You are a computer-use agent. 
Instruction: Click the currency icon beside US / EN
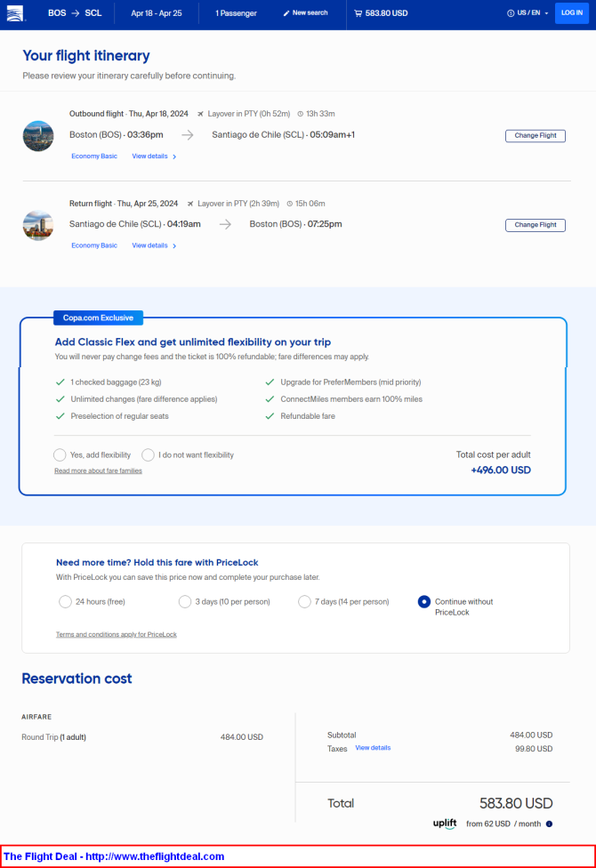click(x=511, y=13)
